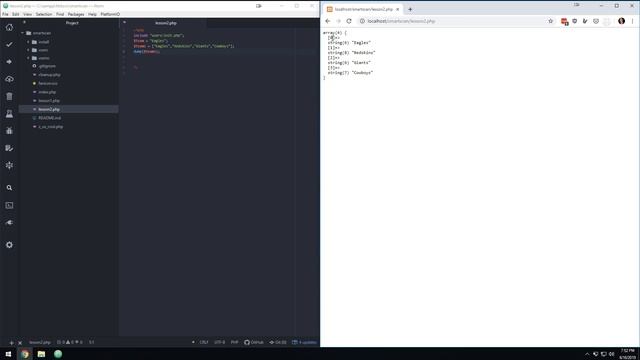Click Chrome icon in the taskbar
The height and width of the screenshot is (360, 640).
pos(25,354)
